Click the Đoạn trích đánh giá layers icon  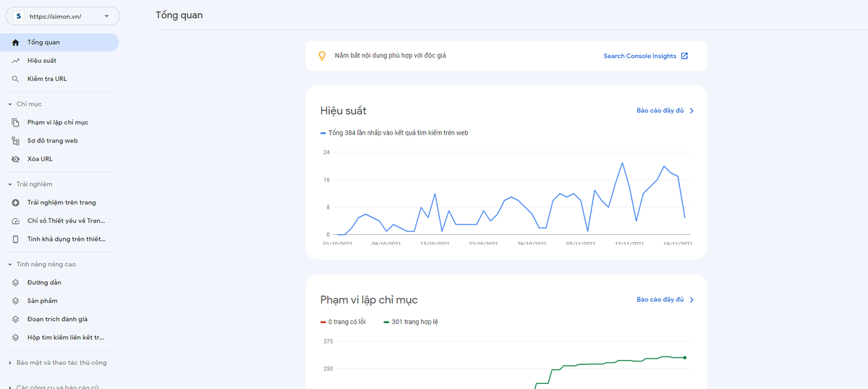pos(15,319)
